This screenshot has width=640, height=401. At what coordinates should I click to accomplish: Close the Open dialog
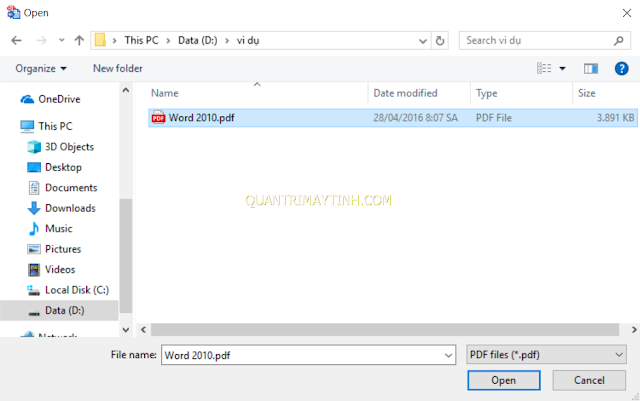click(627, 13)
